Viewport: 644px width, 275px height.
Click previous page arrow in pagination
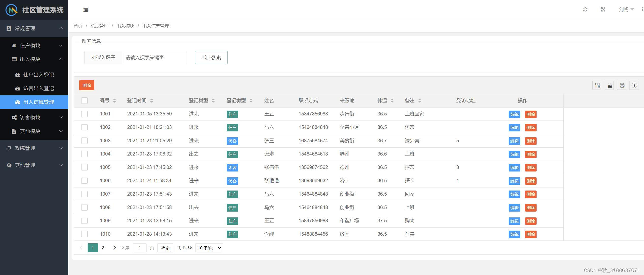[x=81, y=248]
